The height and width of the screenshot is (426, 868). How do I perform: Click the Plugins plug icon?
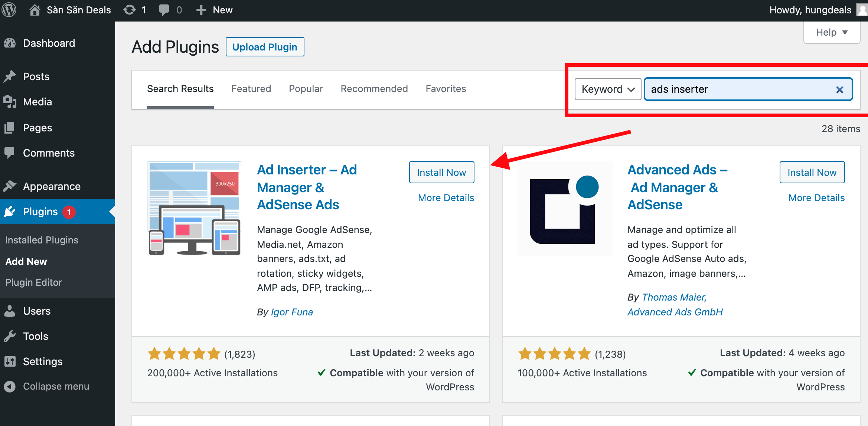tap(10, 212)
